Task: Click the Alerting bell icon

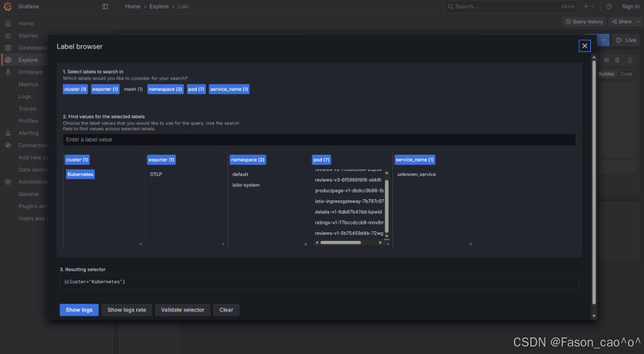Action: click(x=8, y=133)
